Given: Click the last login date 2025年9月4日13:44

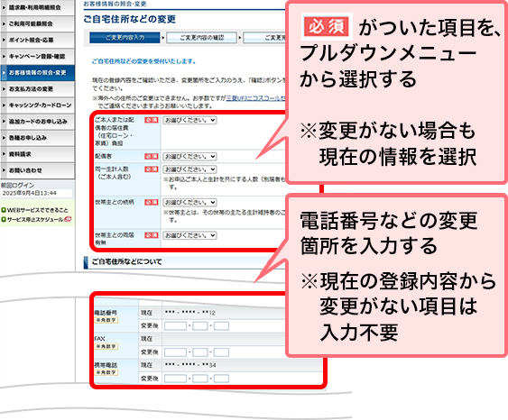Looking at the screenshot, I should [30, 193].
